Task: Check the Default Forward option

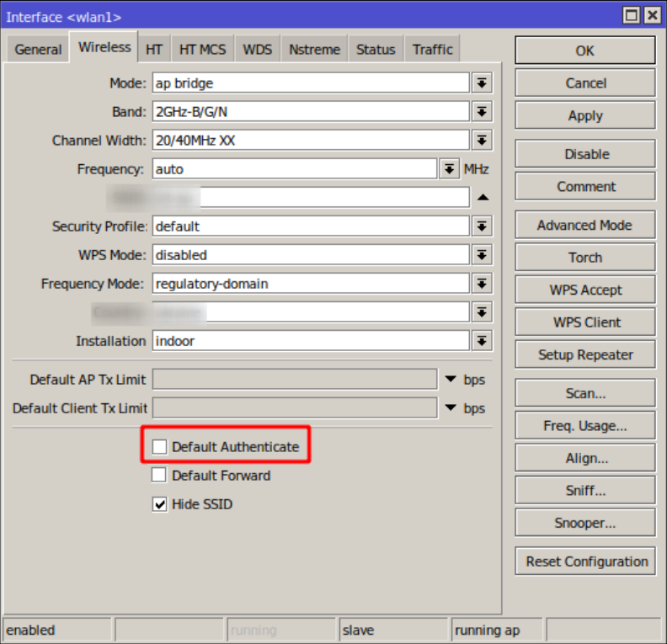Action: (159, 476)
